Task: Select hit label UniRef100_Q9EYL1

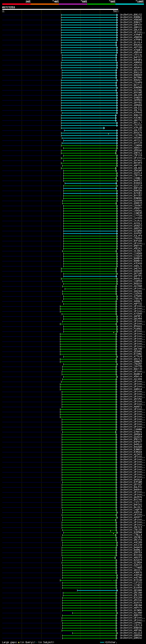Action: click(131, 153)
